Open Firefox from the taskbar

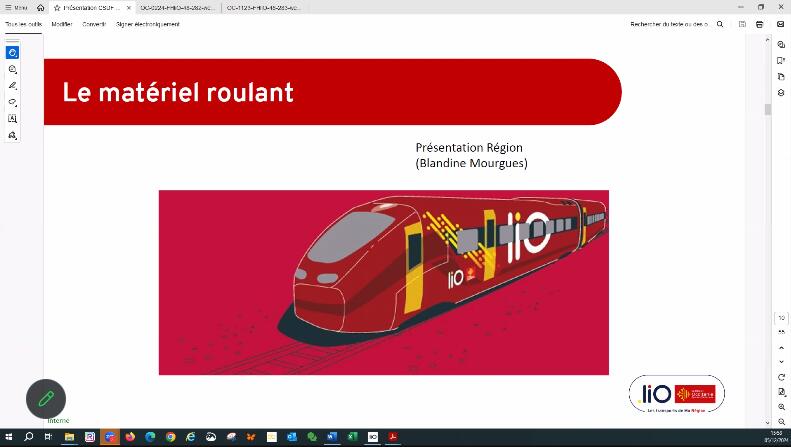pyautogui.click(x=130, y=437)
